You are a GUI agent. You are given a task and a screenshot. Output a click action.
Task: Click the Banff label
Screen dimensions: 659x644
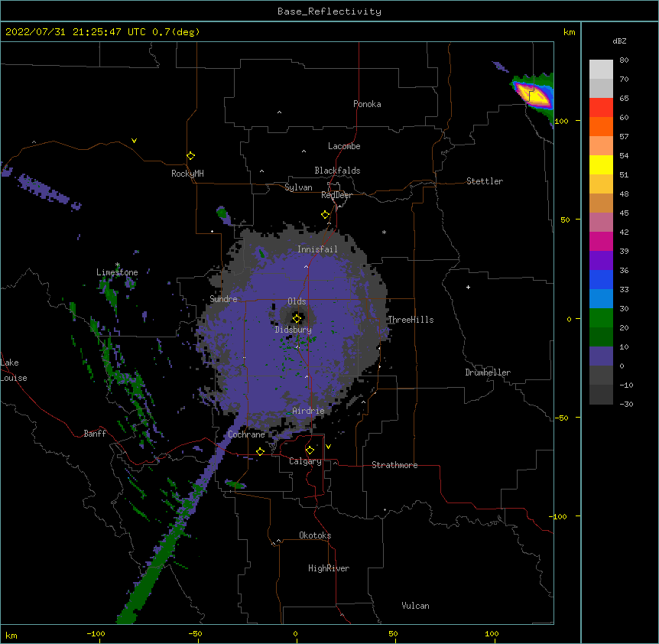pos(95,434)
